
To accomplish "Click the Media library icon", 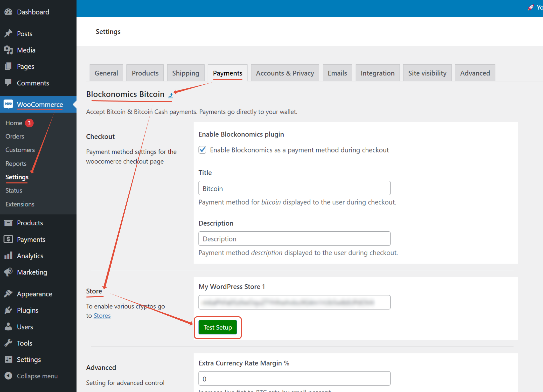I will (8, 50).
